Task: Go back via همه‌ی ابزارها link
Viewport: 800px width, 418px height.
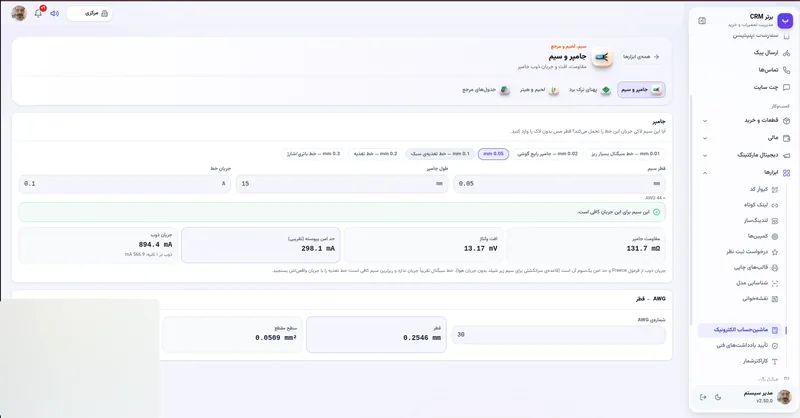Action: click(x=641, y=57)
